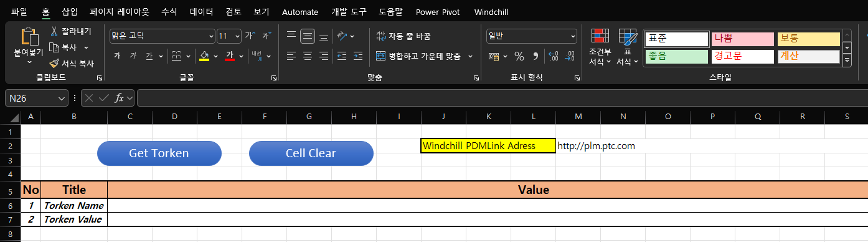The width and height of the screenshot is (868, 242).
Task: Click the Get Torken button
Action: tap(159, 153)
